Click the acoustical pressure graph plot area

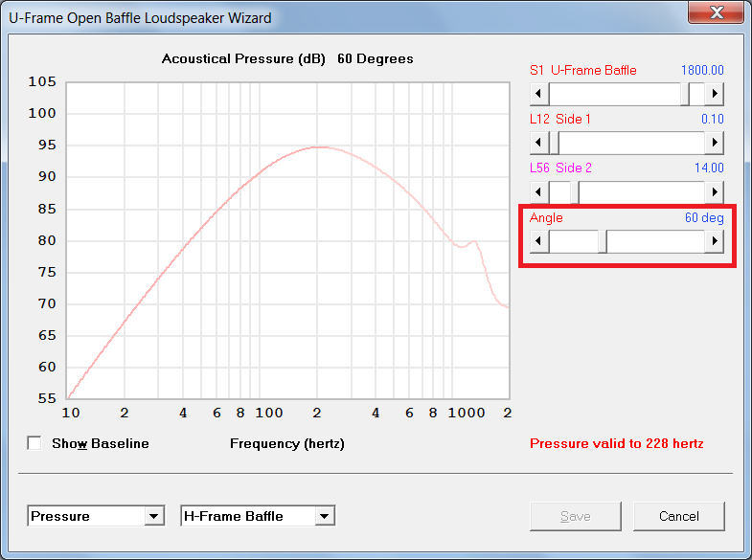(x=287, y=240)
